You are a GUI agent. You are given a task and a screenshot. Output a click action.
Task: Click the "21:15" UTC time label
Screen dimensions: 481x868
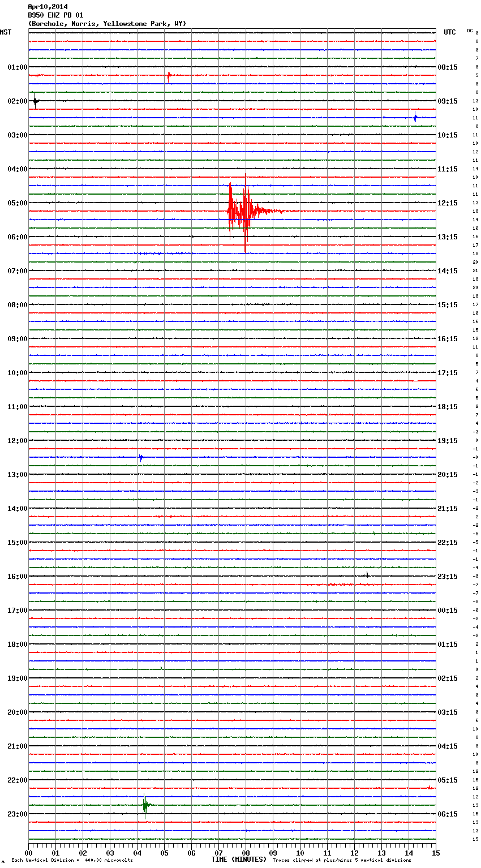(x=448, y=509)
